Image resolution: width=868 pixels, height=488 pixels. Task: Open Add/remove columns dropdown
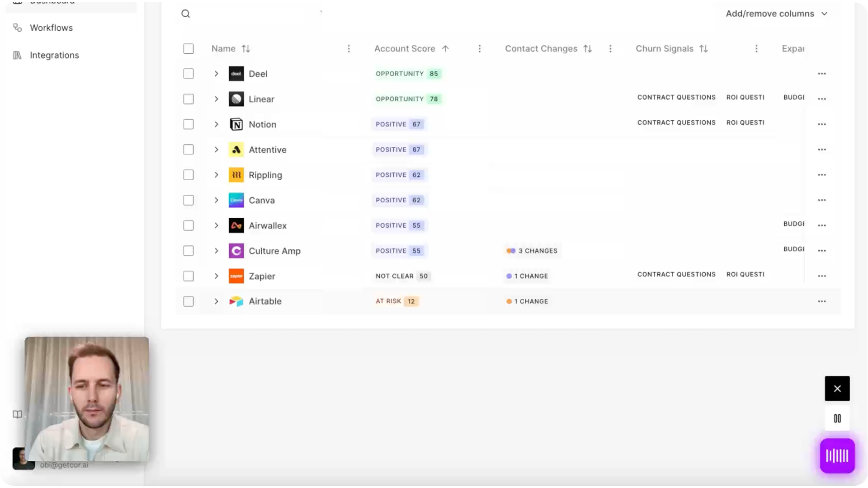(777, 14)
